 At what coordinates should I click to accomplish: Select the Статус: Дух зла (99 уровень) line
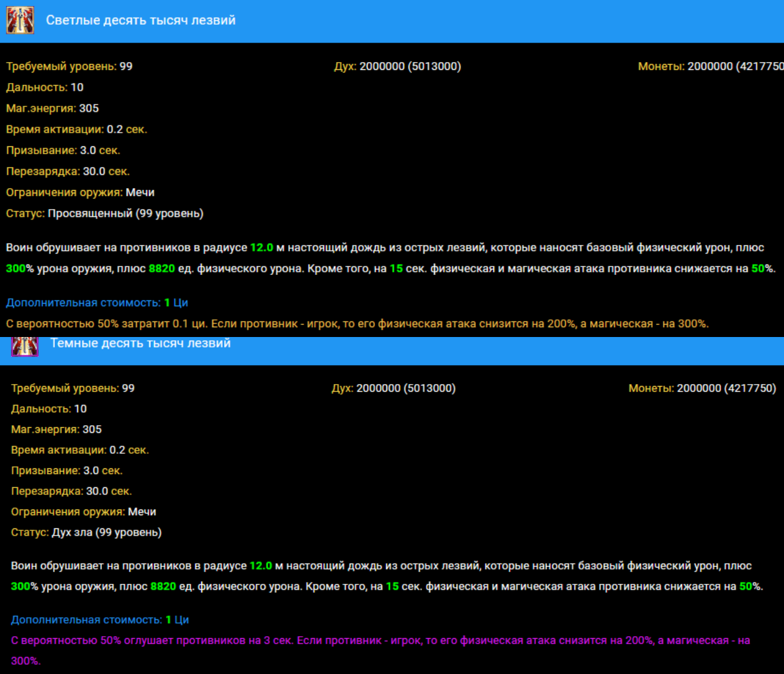pos(86,532)
